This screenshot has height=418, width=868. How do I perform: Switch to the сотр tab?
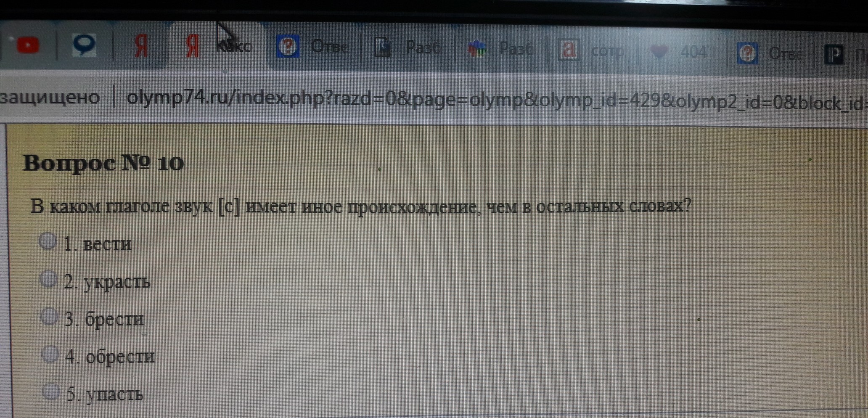607,51
